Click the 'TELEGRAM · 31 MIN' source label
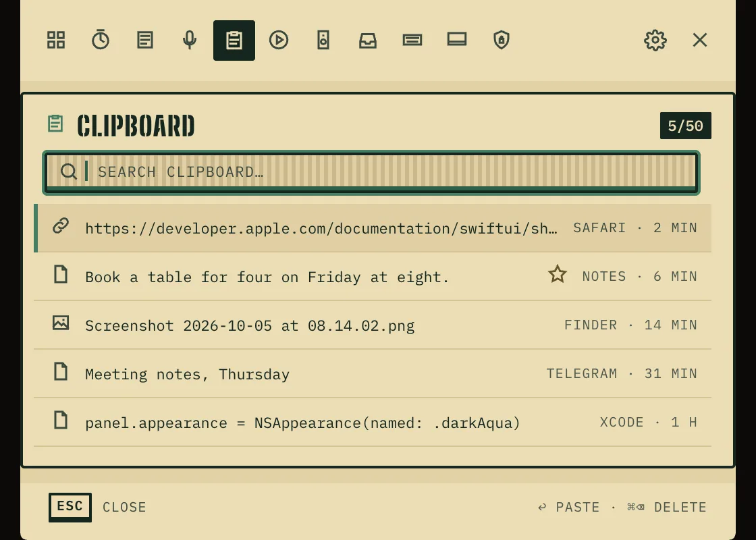 point(622,374)
